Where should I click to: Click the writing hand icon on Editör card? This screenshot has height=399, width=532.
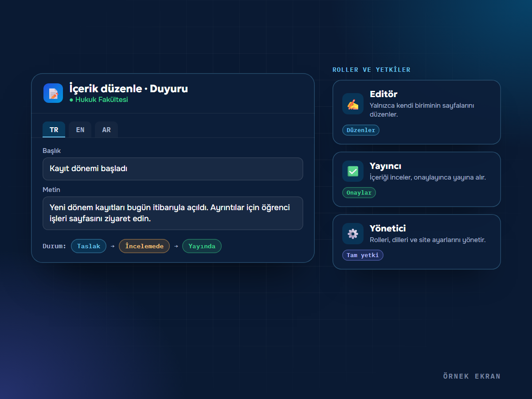(353, 104)
